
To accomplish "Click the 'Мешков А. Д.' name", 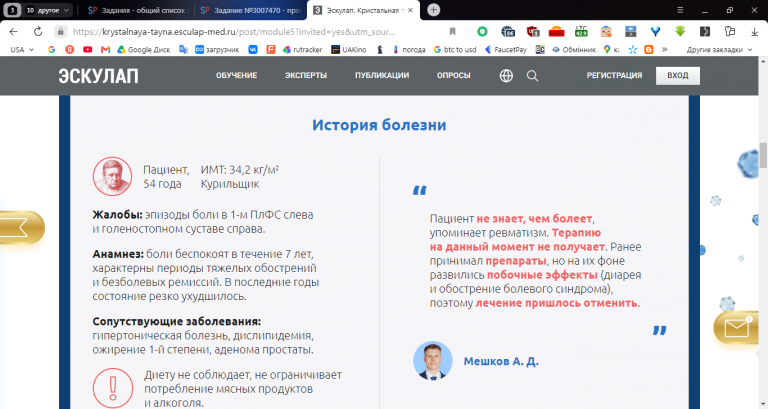I will coord(501,361).
